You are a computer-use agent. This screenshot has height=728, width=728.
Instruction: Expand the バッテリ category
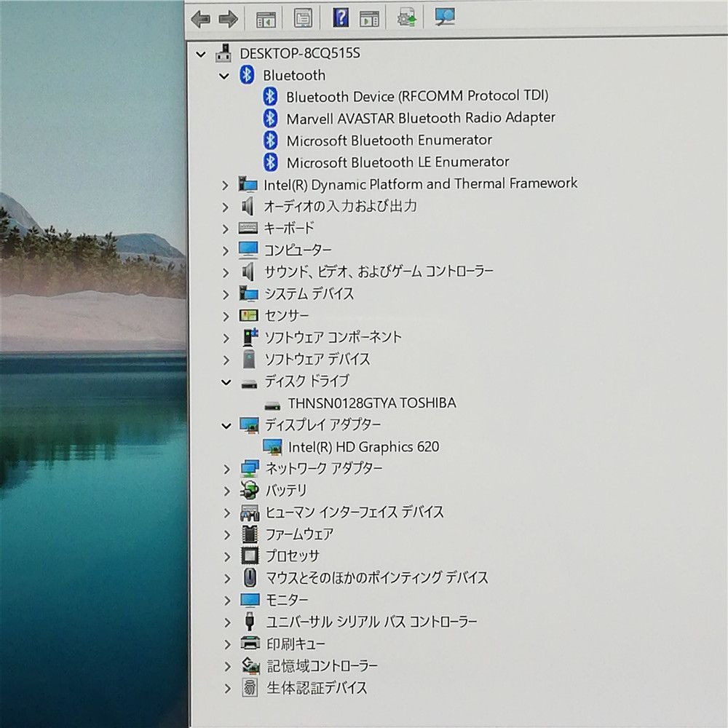226,491
